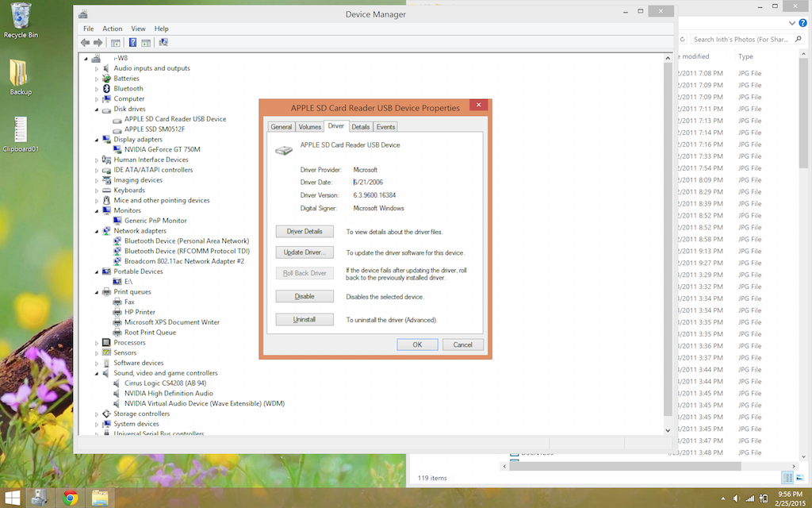
Task: Click the Processors category icon
Action: pos(107,343)
